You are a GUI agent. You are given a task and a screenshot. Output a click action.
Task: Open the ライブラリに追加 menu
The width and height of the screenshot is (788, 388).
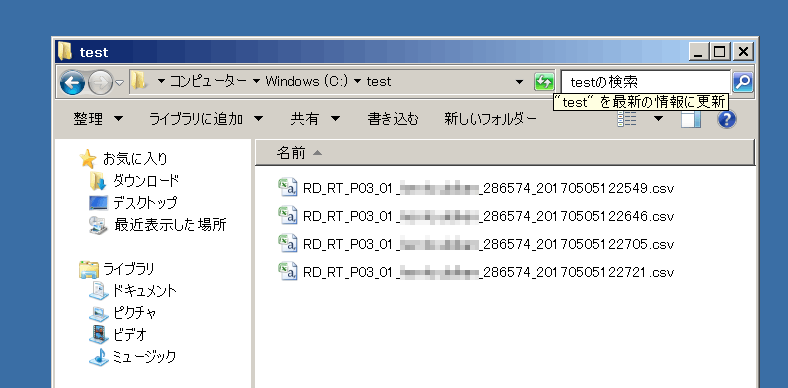click(x=206, y=119)
